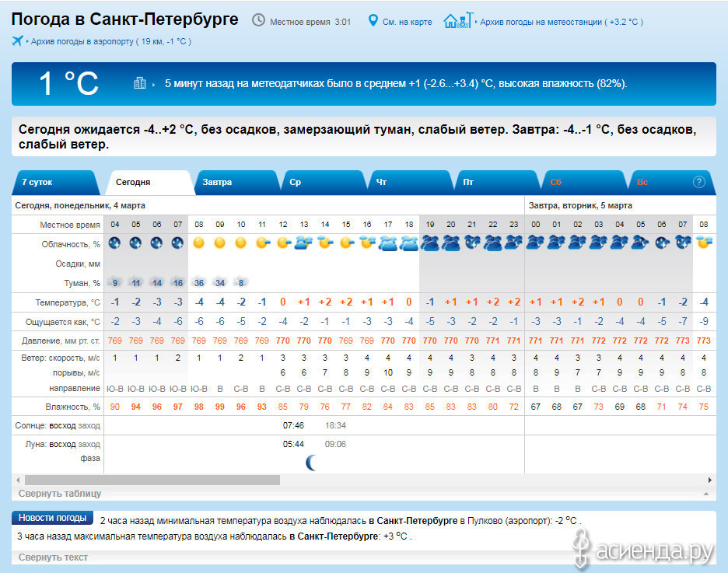Click the gust value 10 at 17
Viewport: 728px width, 573px height.
click(x=388, y=372)
